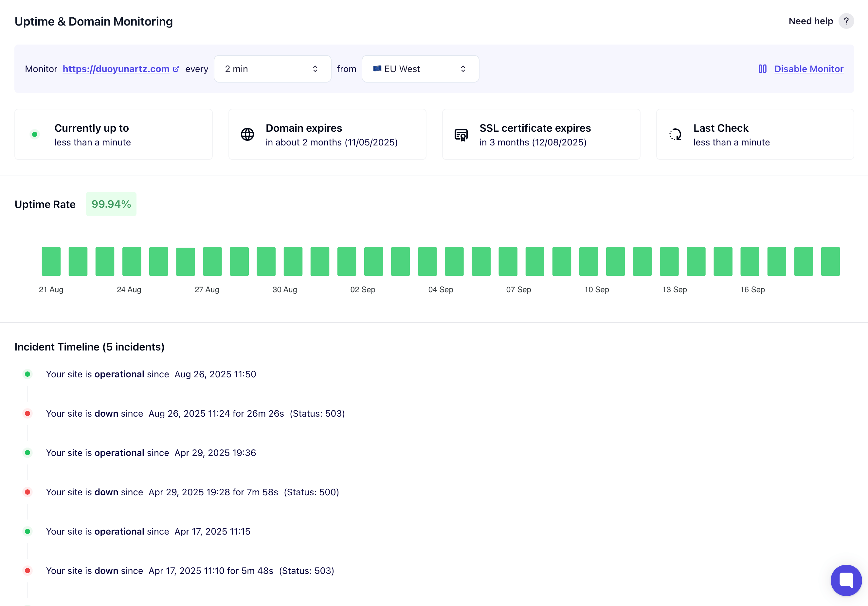Click the globe icon in Domain expires card
Image resolution: width=868 pixels, height=606 pixels.
click(247, 134)
